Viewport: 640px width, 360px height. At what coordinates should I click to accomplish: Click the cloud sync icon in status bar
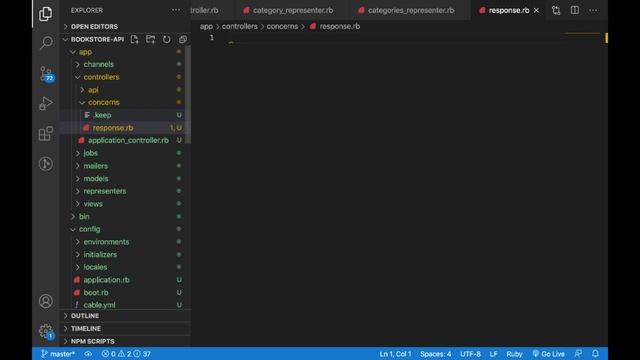pos(88,354)
